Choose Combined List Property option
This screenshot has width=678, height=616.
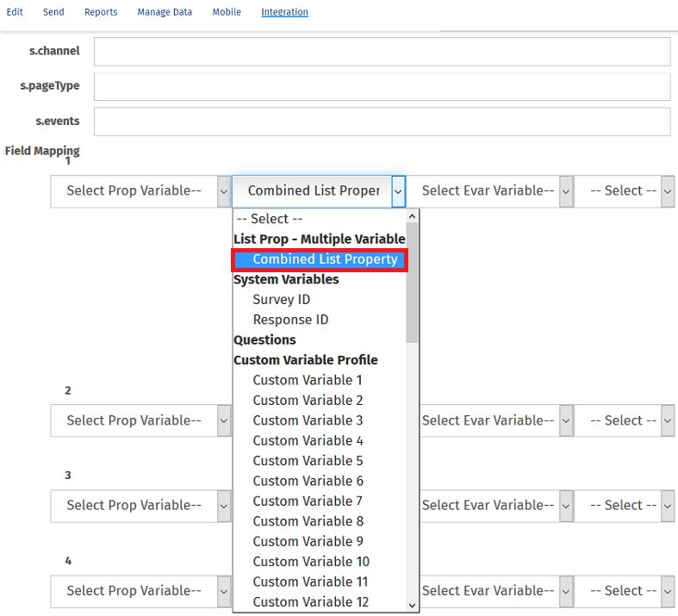coord(325,259)
